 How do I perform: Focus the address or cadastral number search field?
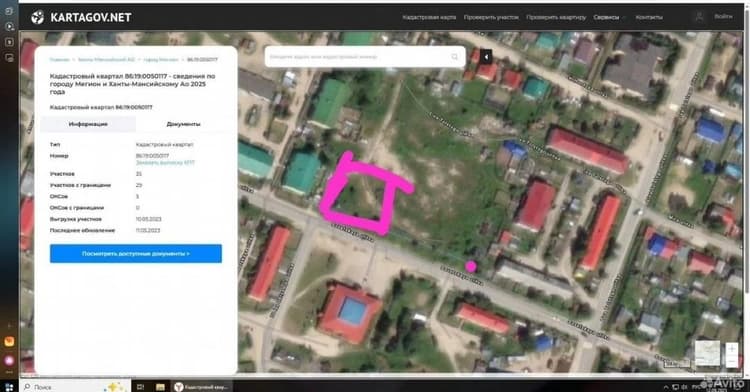[359, 57]
